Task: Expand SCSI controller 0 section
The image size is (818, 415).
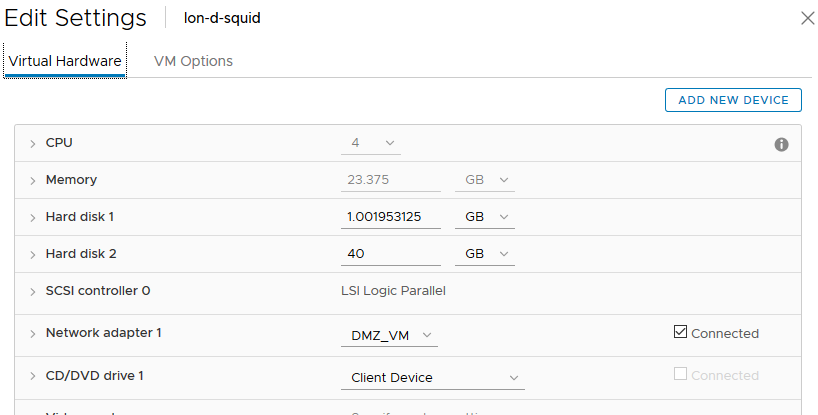Action: [33, 292]
